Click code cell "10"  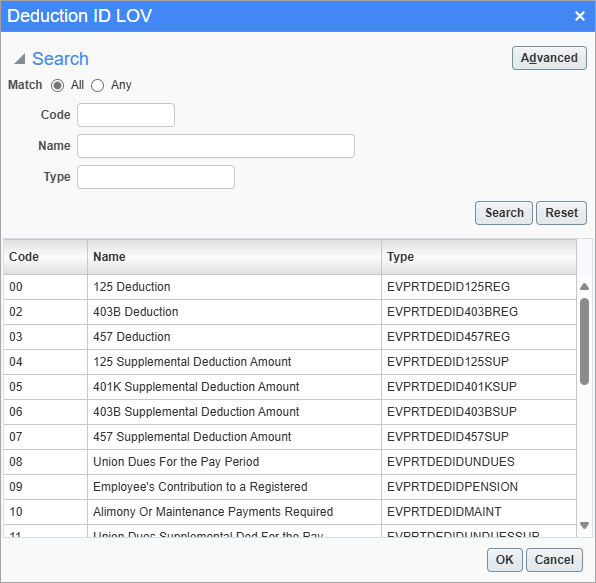46,512
